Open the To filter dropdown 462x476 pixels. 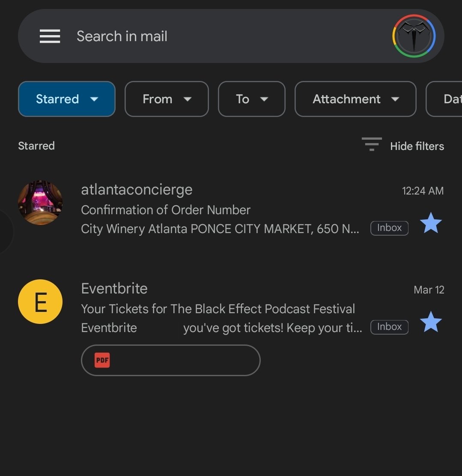point(251,99)
